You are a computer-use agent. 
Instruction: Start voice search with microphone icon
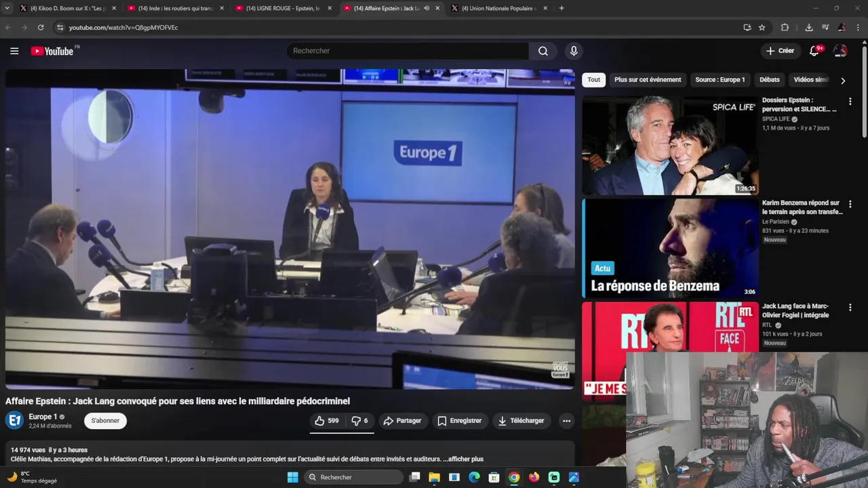574,51
